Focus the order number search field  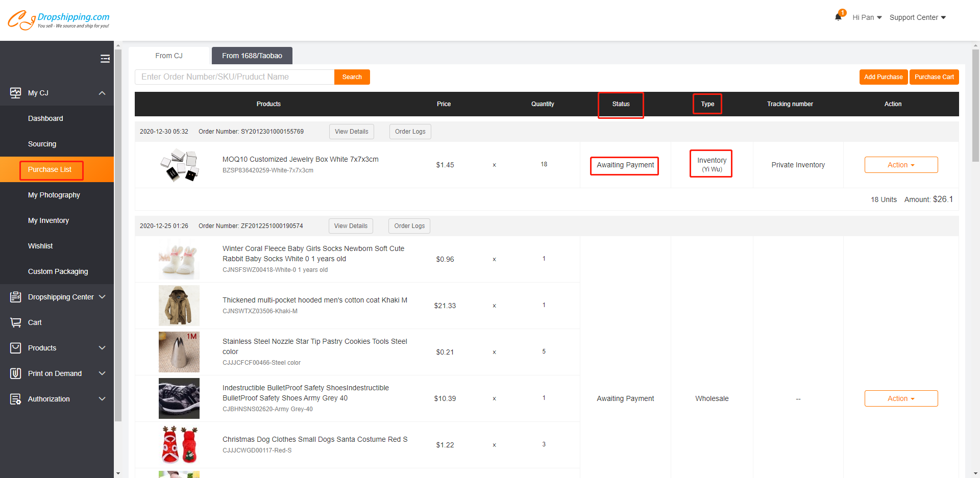click(234, 77)
